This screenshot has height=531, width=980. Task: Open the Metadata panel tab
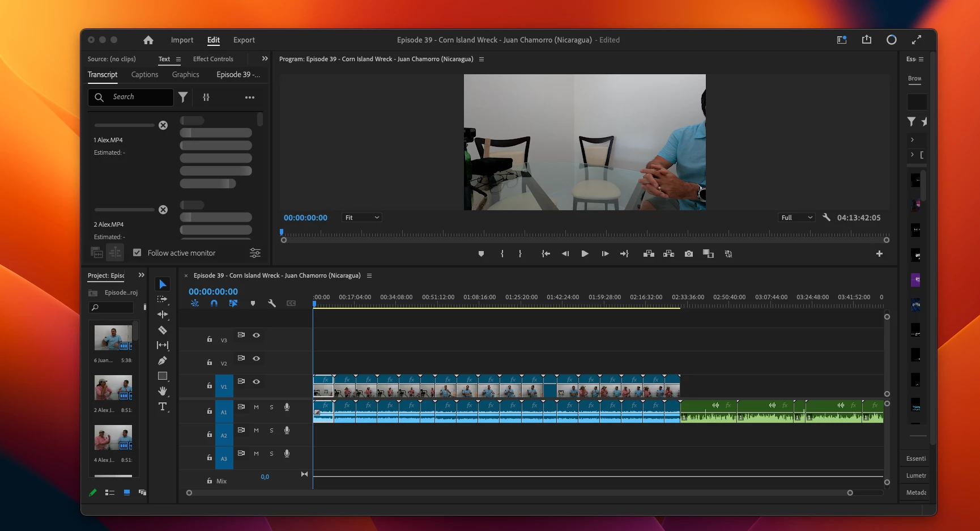tap(916, 492)
